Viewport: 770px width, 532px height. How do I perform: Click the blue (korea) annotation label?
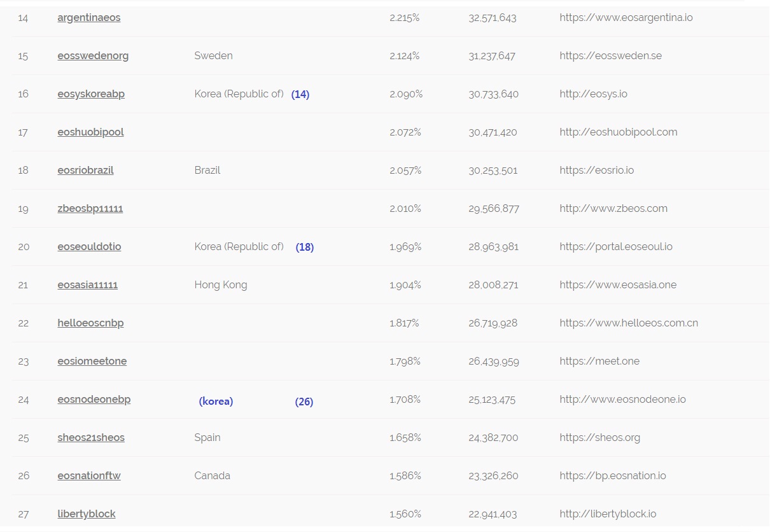coord(216,402)
